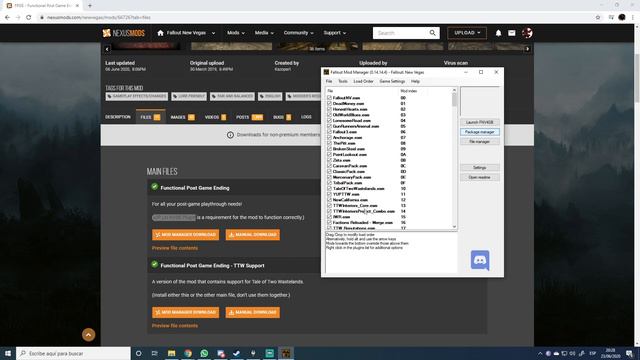Click the search magnifier icon on Nexus Mods
The image size is (640, 360).
432,33
